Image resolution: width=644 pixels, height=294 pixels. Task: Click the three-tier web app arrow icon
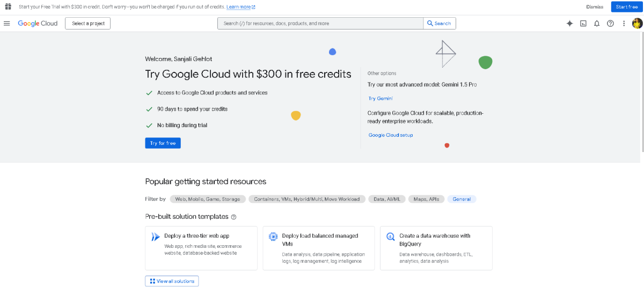pos(156,237)
